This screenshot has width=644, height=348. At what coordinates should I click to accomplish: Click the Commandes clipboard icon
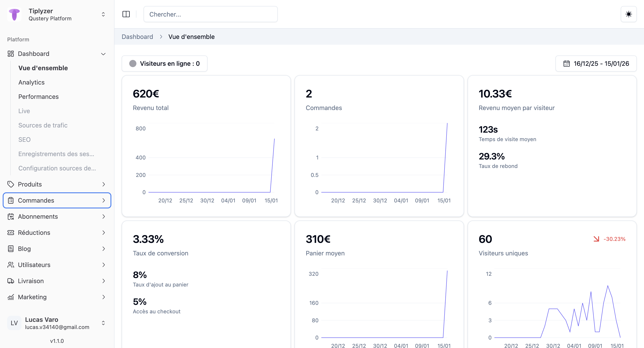pos(11,200)
